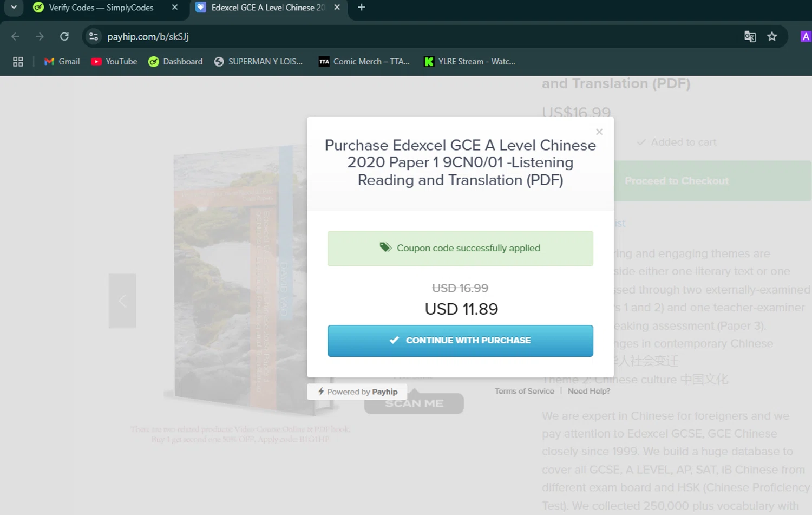
Task: Go forward in browser history
Action: 40,36
